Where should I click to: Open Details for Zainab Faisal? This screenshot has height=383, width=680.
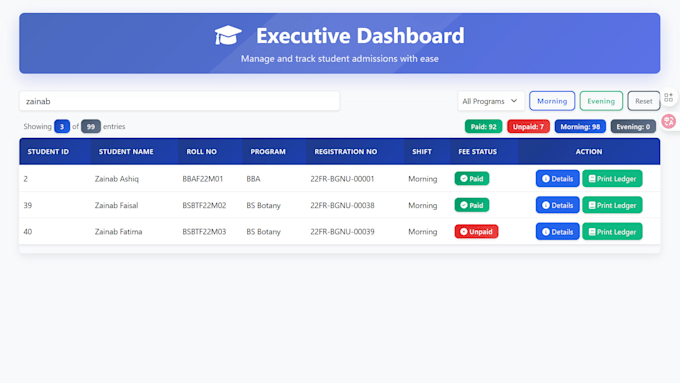click(557, 205)
